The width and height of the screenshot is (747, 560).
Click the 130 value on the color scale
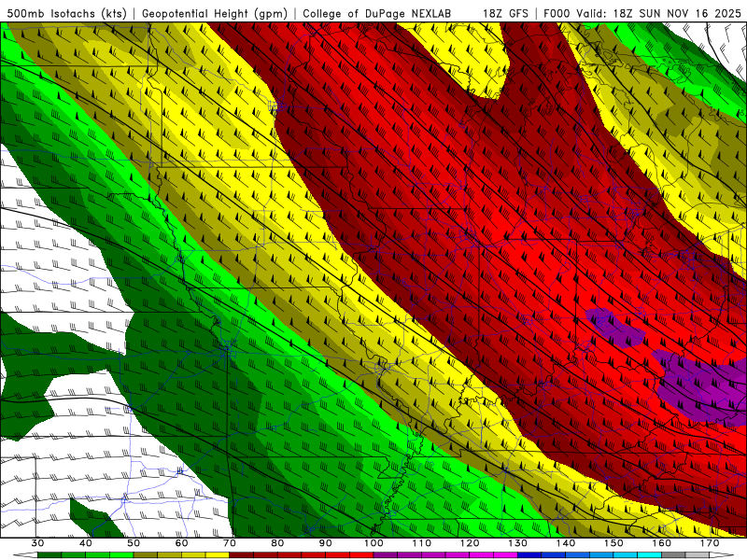point(517,543)
